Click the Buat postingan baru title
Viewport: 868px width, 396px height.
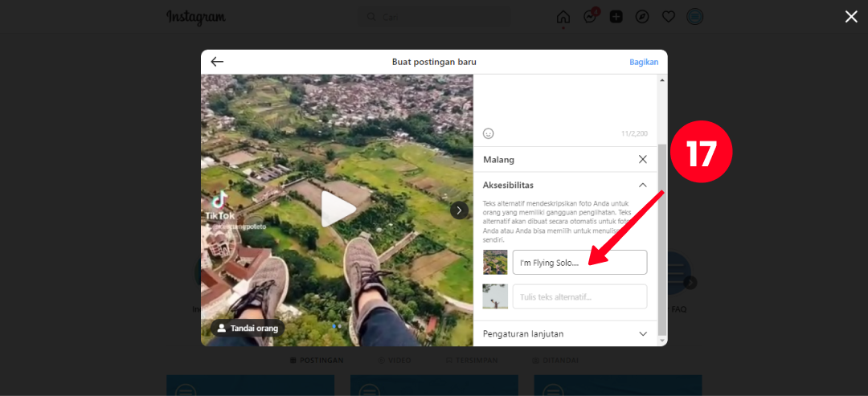pyautogui.click(x=434, y=62)
